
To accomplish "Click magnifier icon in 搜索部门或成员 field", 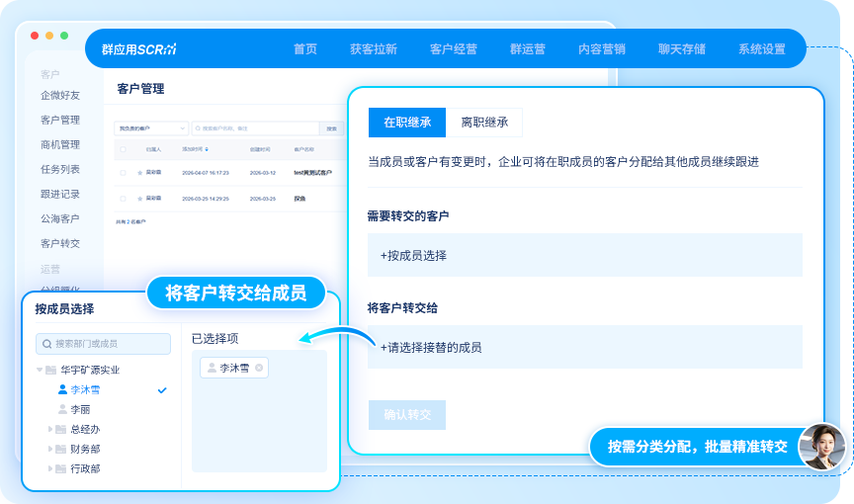I will tap(46, 344).
